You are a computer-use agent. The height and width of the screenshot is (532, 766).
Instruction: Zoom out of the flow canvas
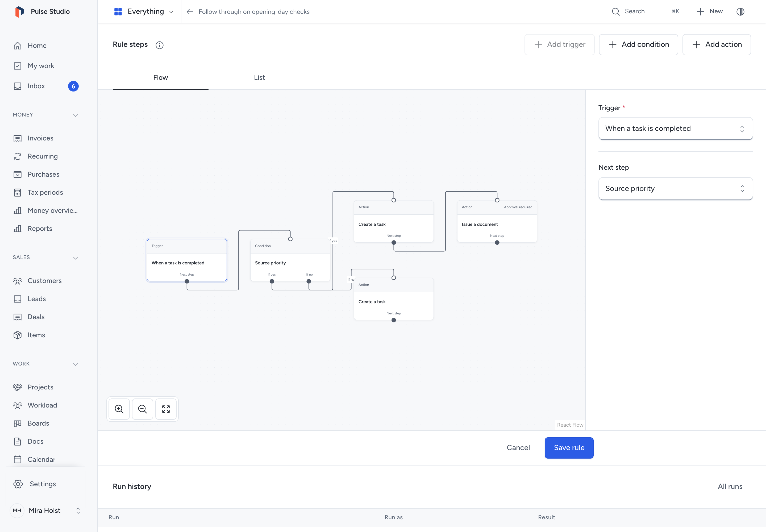pyautogui.click(x=142, y=409)
